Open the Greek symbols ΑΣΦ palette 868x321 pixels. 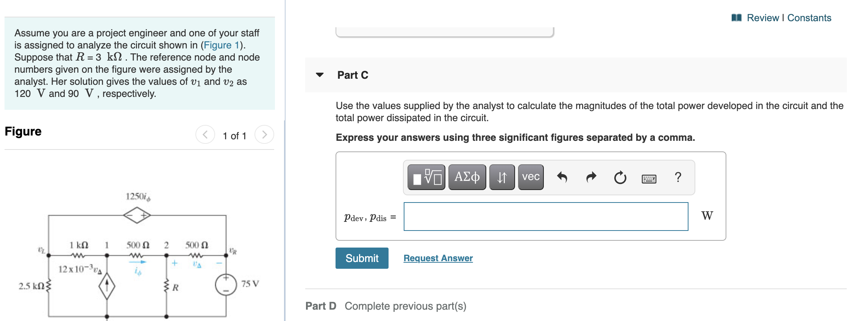coord(467,176)
